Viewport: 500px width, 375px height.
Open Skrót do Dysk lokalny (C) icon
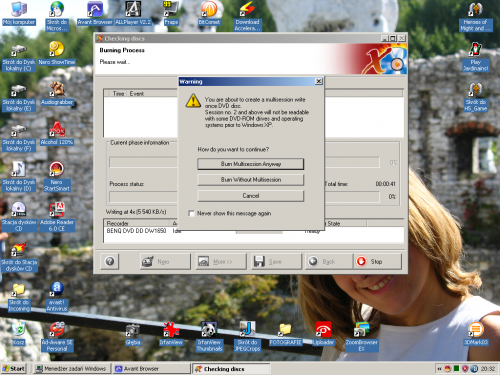coord(19,57)
